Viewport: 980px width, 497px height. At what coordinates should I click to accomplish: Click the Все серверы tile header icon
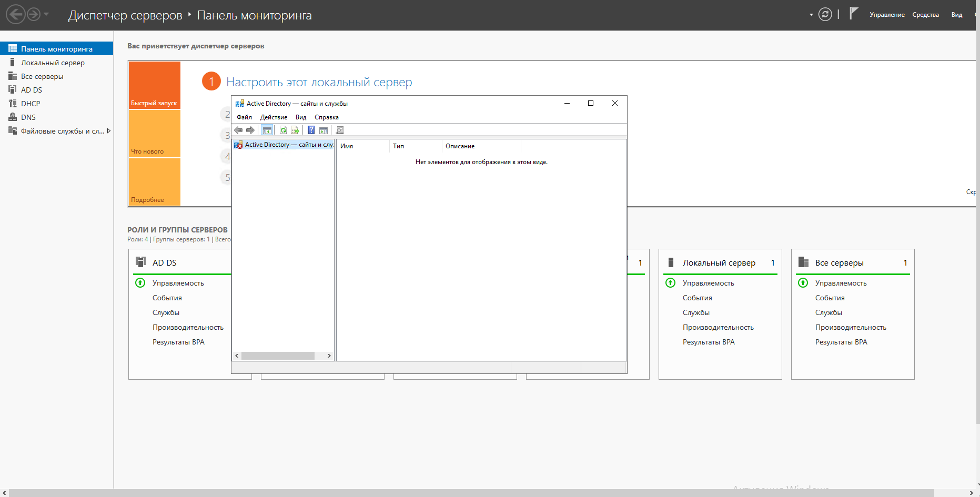[x=803, y=262]
